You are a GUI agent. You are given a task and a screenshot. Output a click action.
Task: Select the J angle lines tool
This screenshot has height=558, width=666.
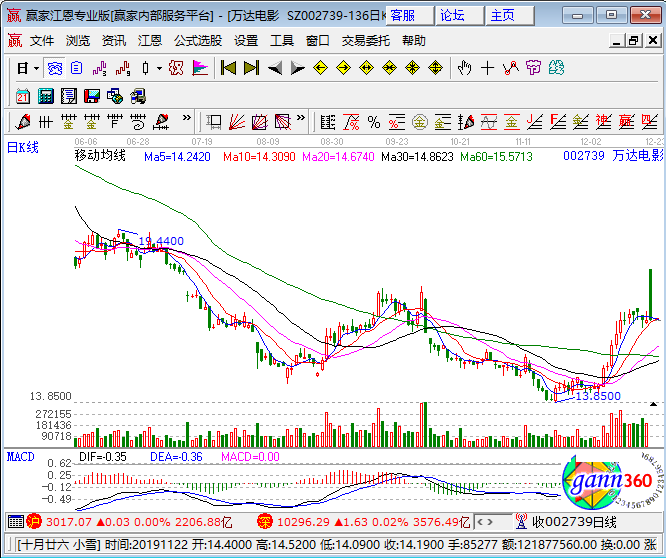535,122
